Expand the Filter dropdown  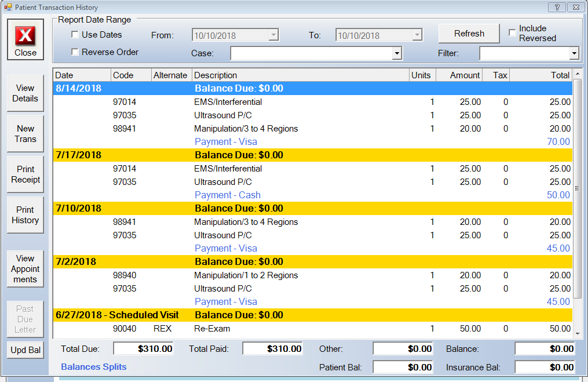574,53
